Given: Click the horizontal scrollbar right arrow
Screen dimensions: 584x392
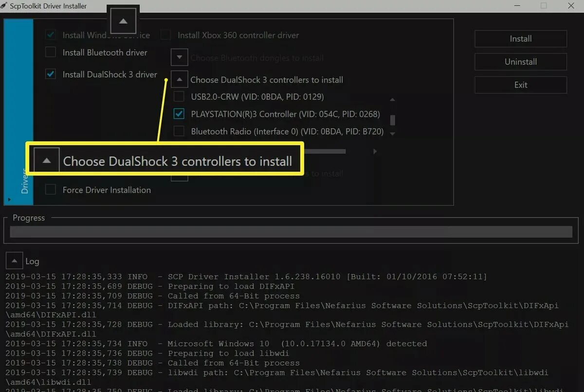Looking at the screenshot, I should tap(375, 152).
